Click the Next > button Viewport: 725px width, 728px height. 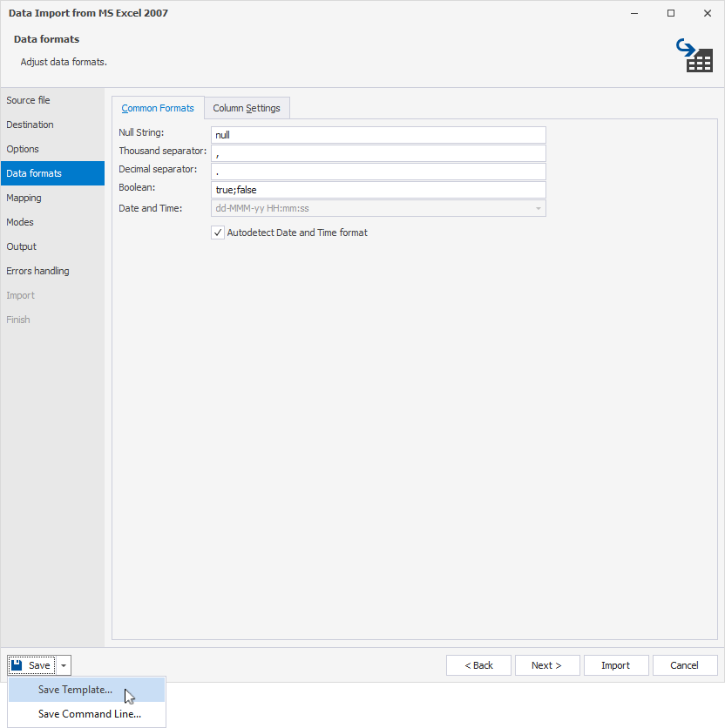click(547, 665)
